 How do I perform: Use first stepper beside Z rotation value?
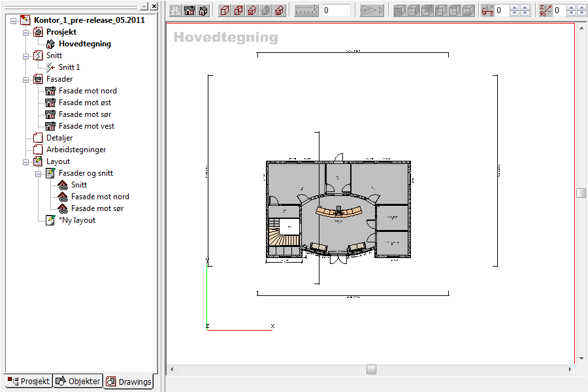571,10
